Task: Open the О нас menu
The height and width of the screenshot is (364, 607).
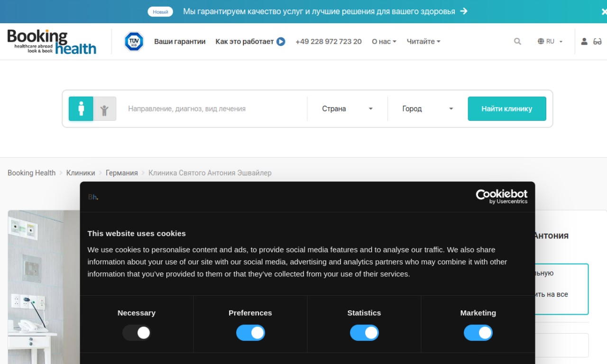Action: (x=384, y=42)
